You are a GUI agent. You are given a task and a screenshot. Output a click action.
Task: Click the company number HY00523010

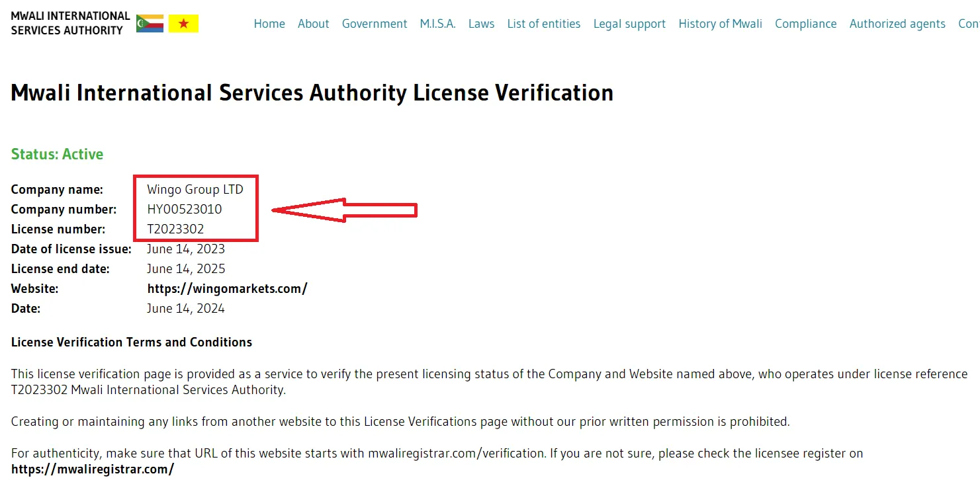click(x=185, y=210)
